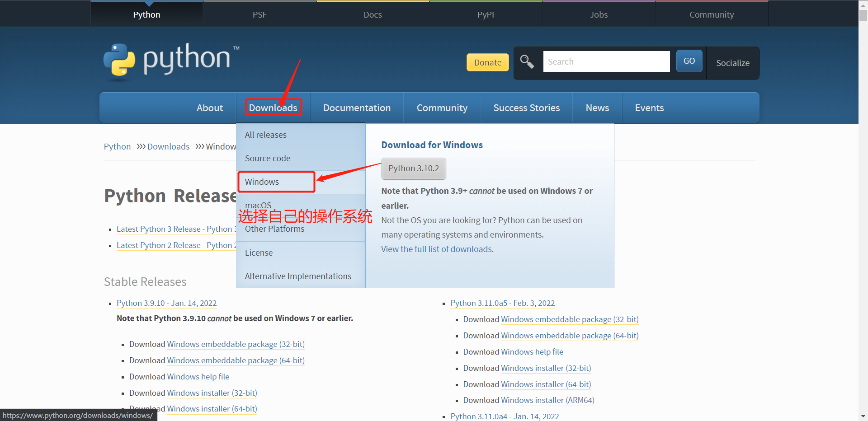Select the Python top tab
This screenshot has height=421, width=868.
(146, 14)
